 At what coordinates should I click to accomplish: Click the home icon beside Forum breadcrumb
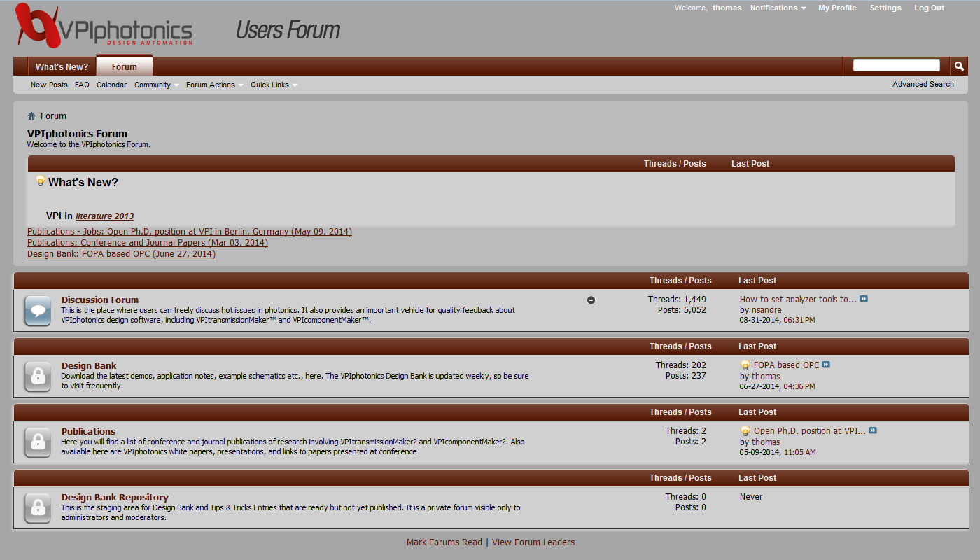coord(31,116)
